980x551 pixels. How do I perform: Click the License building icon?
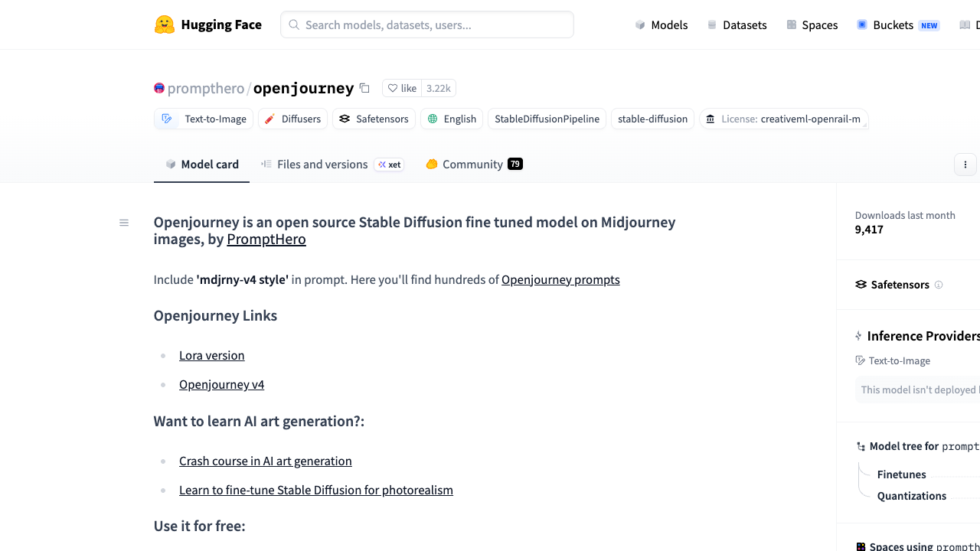[710, 119]
